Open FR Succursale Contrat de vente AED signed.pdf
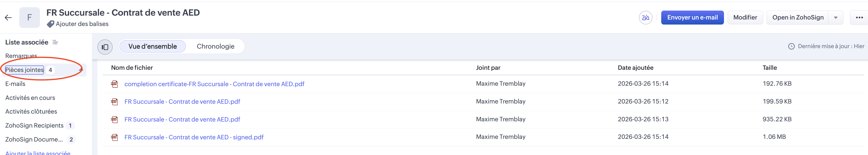Screen dimensions: 868x155 point(194,137)
